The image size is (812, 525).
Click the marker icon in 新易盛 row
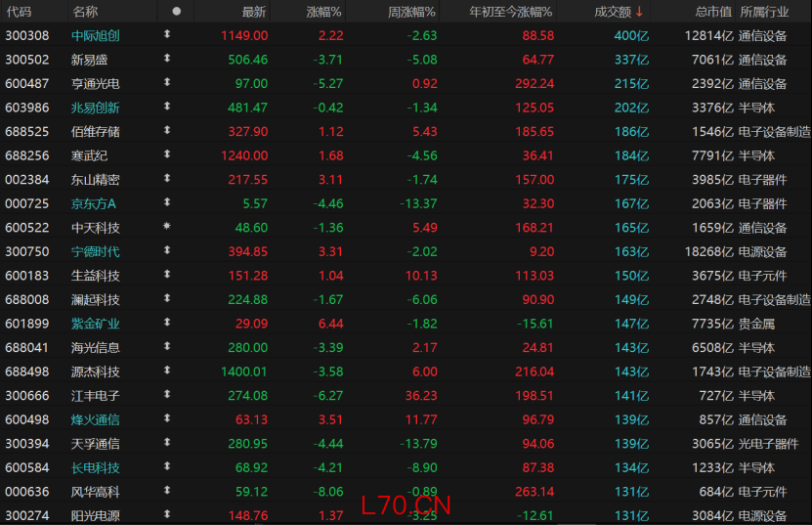tap(167, 59)
